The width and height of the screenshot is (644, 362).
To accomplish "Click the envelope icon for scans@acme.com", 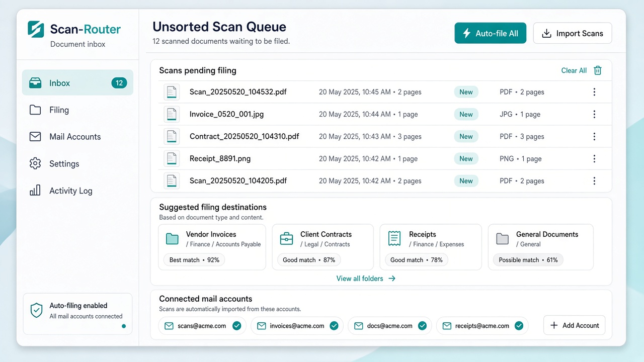I will tap(169, 326).
